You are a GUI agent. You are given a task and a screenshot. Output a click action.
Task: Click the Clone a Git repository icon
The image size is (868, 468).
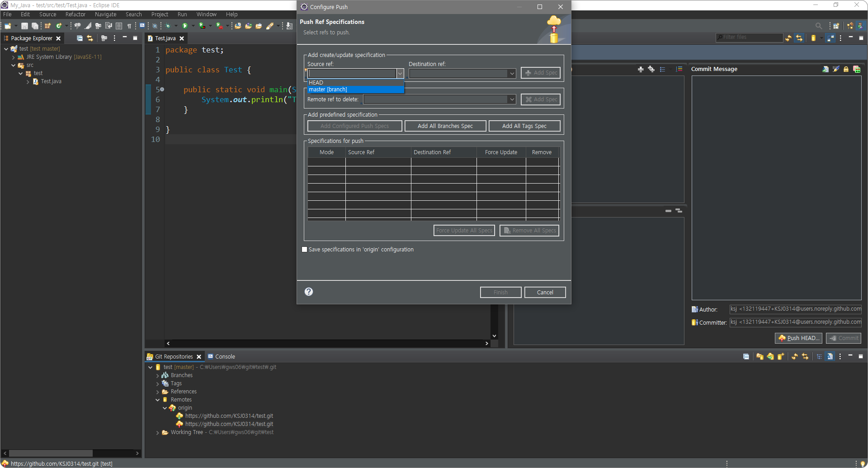coord(770,357)
